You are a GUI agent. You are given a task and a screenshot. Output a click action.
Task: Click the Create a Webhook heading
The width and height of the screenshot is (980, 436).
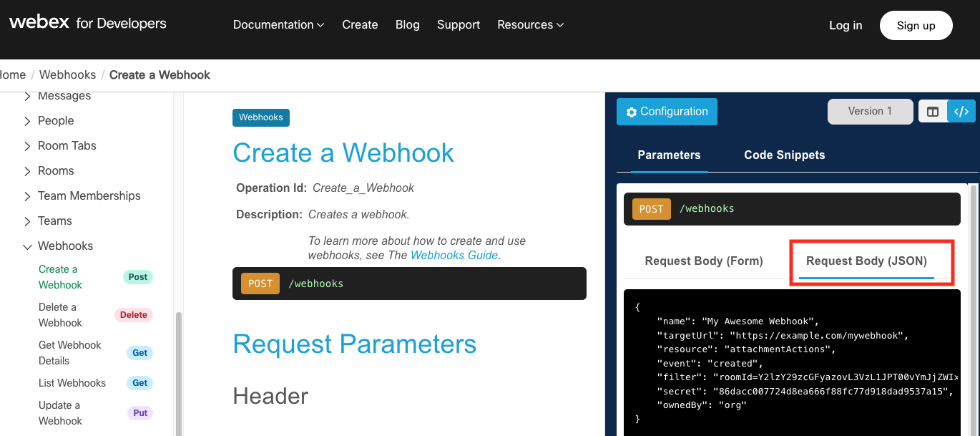(343, 153)
